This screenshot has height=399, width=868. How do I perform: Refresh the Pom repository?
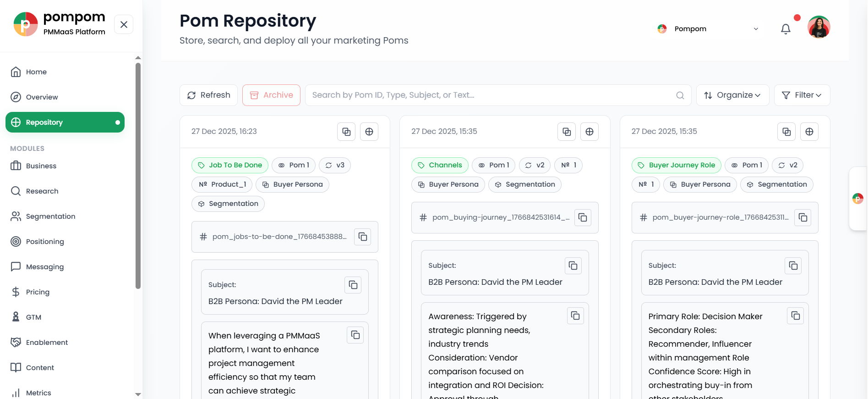208,95
